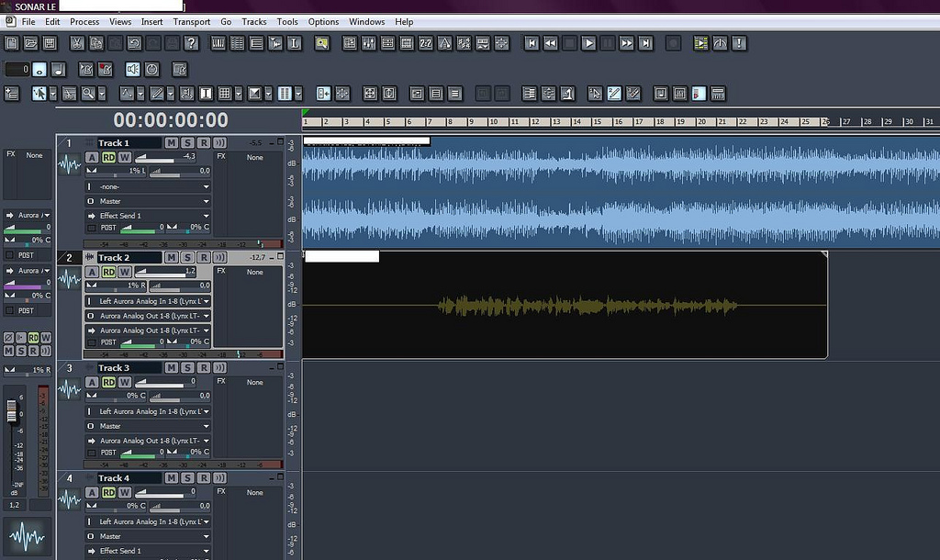
Task: Click the Snap to Grid icon
Action: coord(225,94)
